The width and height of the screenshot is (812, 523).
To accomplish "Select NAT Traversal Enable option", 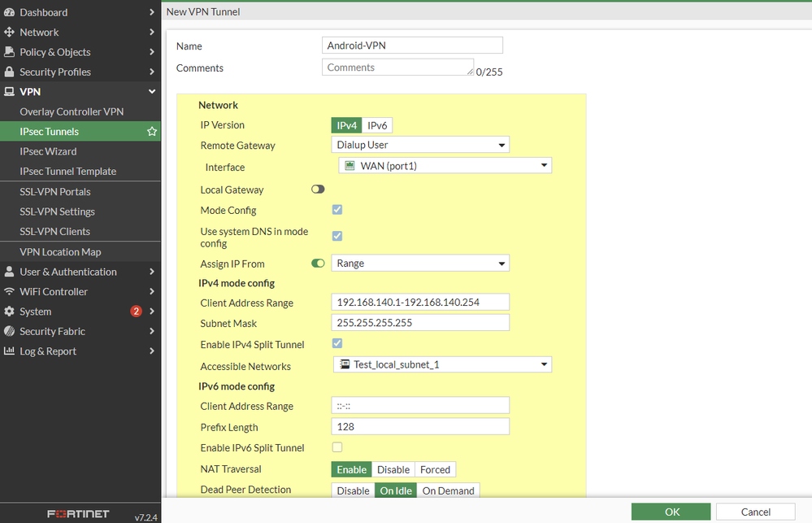I will 352,469.
